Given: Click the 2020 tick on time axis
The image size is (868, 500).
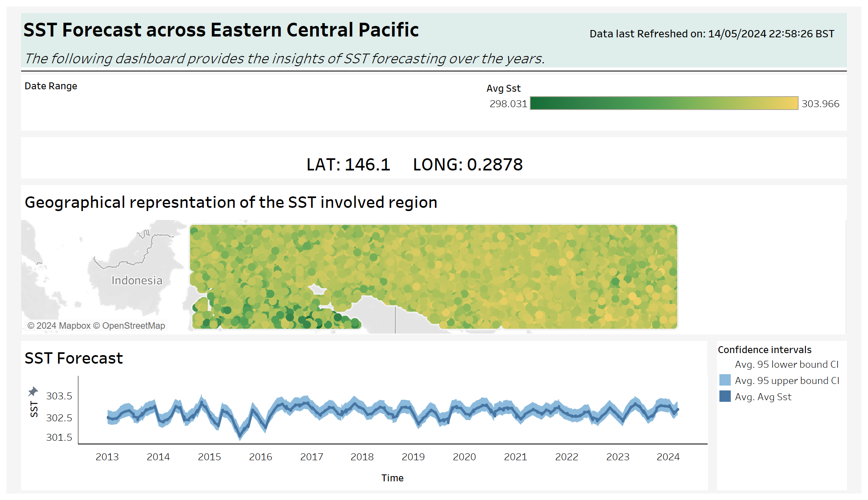Looking at the screenshot, I should [464, 457].
